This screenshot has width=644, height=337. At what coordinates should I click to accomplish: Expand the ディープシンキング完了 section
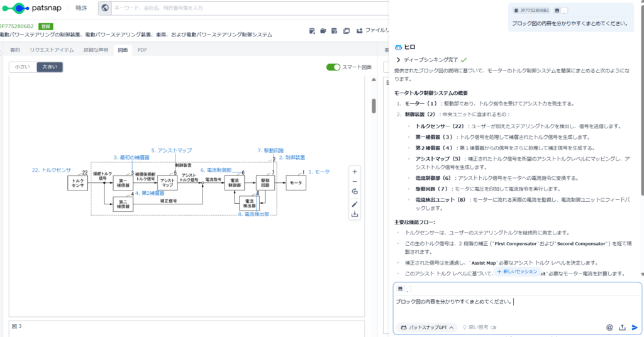pyautogui.click(x=398, y=59)
